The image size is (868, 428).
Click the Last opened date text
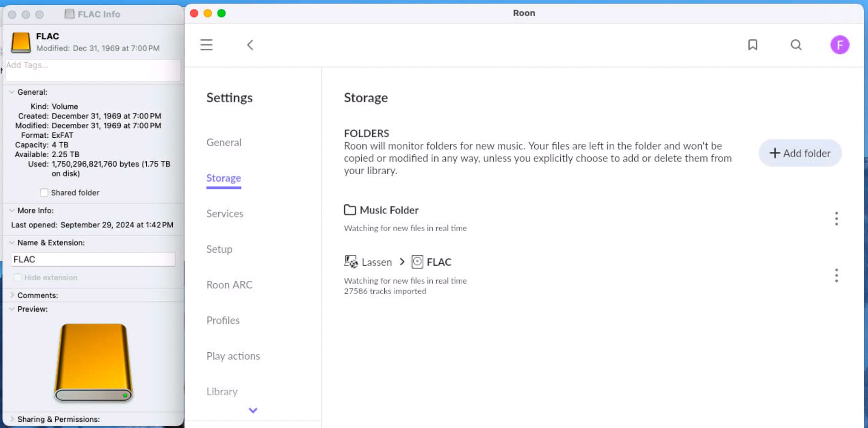pyautogui.click(x=117, y=225)
